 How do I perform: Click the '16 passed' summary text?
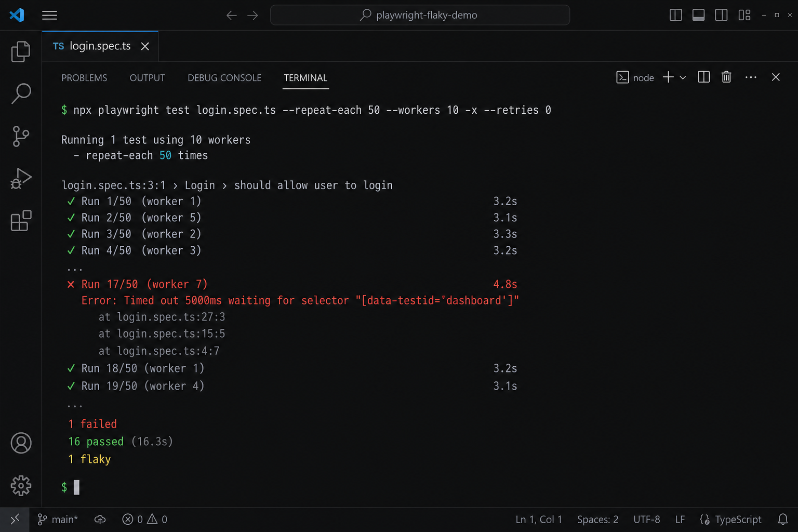click(x=96, y=442)
